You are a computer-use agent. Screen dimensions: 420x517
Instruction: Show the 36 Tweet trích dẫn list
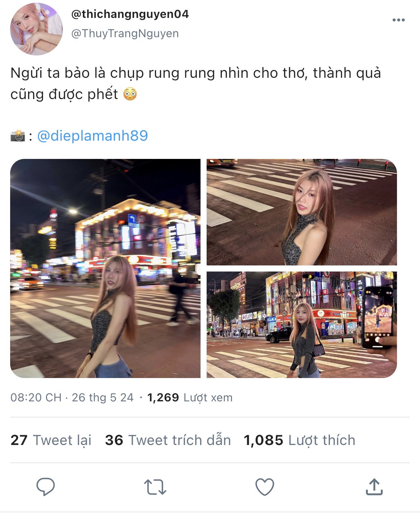pyautogui.click(x=168, y=440)
